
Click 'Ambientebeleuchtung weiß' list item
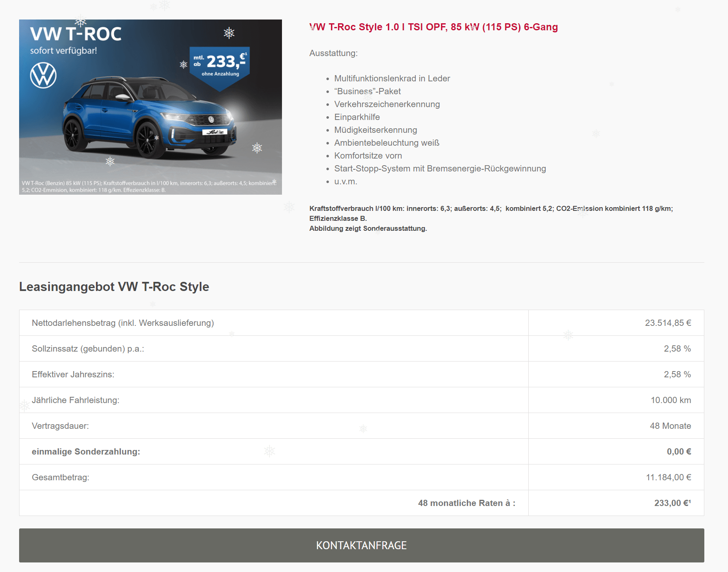click(387, 143)
